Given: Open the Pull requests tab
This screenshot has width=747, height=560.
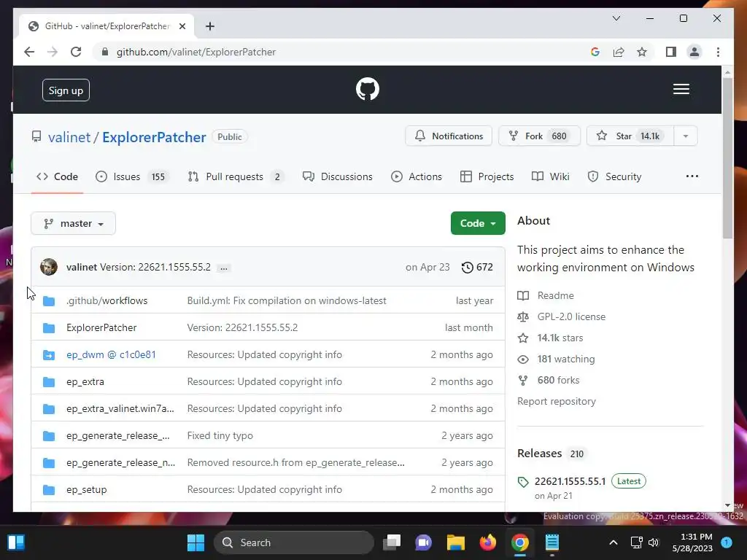Looking at the screenshot, I should click(x=236, y=176).
